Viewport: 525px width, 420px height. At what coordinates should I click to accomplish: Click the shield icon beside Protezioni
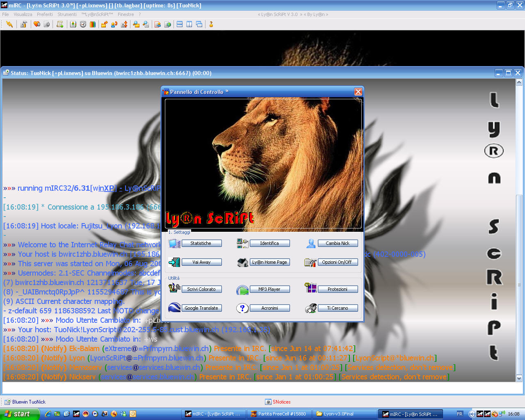coord(310,288)
